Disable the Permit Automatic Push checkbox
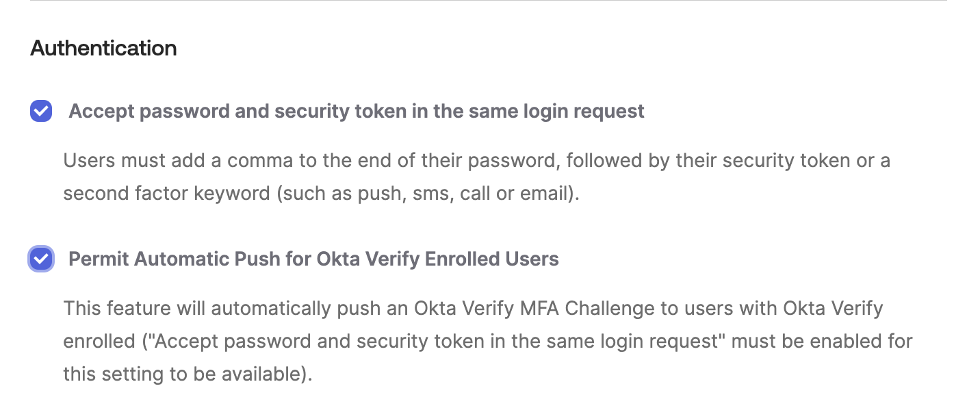This screenshot has height=408, width=980. (x=41, y=259)
